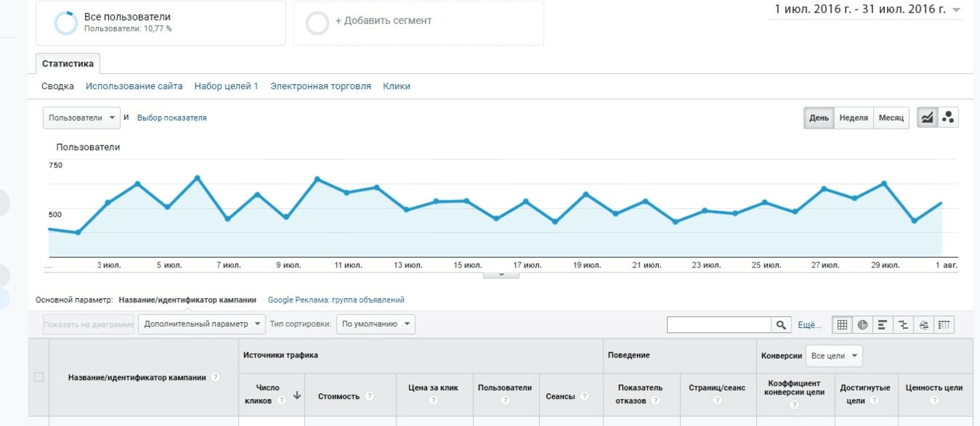Switch to the pivot table view icon
The width and height of the screenshot is (980, 426).
click(944, 324)
